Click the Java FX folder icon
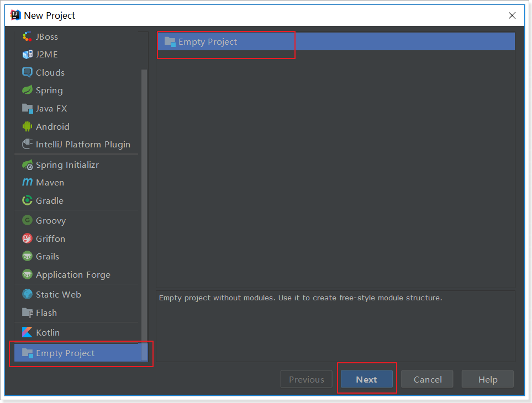532x403 pixels. pos(27,108)
